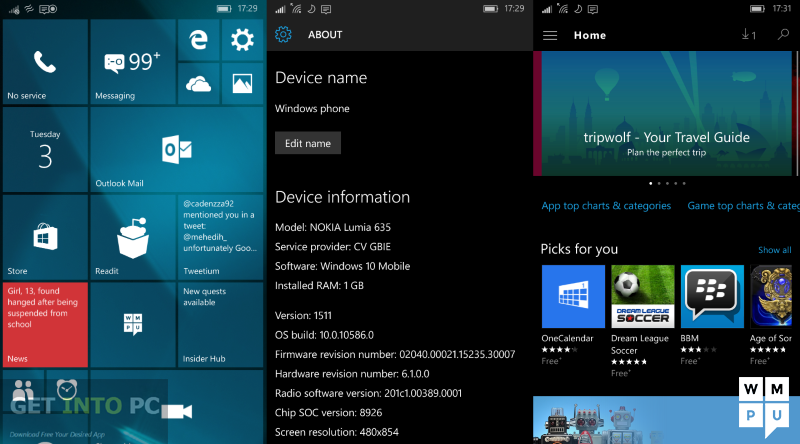
Task: Click Show all for Picks for you
Action: [774, 250]
